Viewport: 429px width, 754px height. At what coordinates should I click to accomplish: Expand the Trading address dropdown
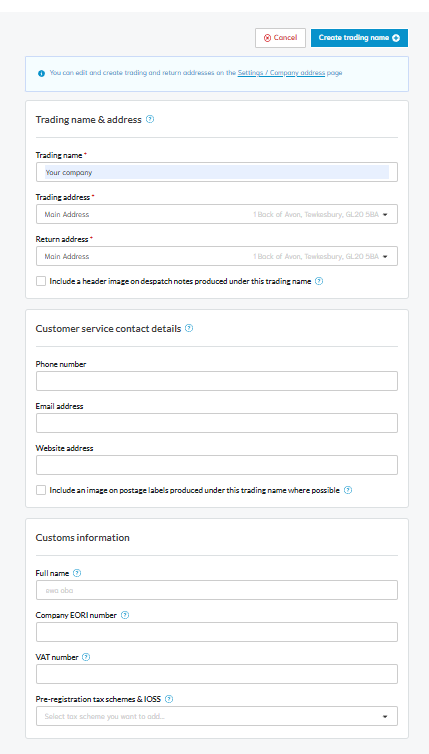tap(217, 214)
